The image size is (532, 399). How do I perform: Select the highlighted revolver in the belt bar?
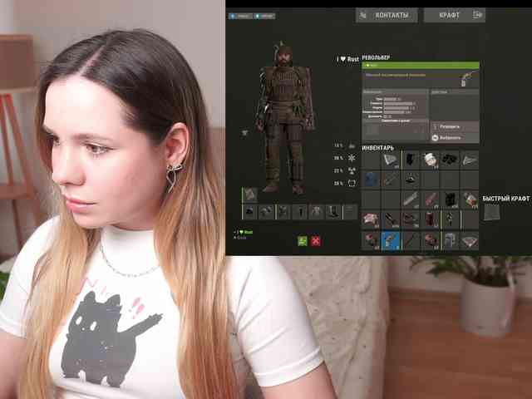pos(391,240)
